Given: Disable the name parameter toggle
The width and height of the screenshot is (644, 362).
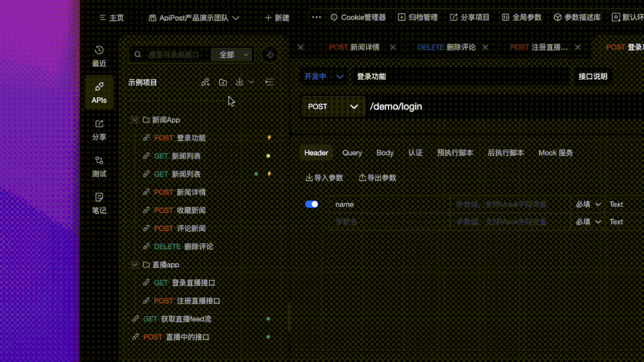Looking at the screenshot, I should click(312, 204).
